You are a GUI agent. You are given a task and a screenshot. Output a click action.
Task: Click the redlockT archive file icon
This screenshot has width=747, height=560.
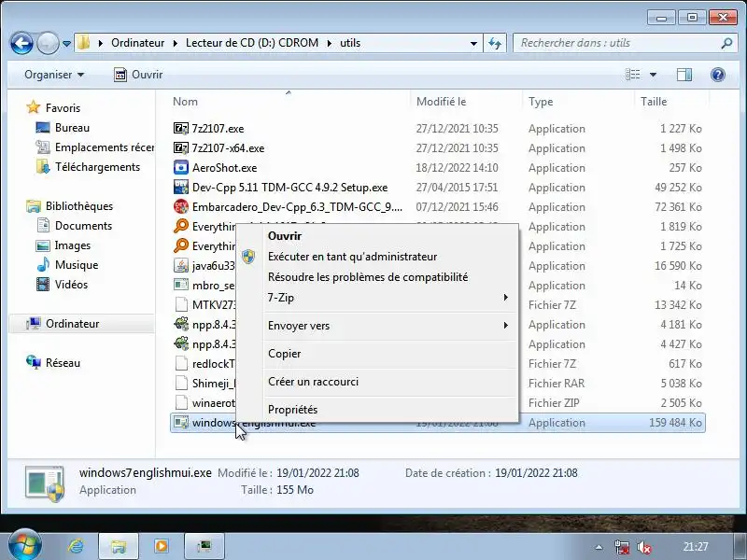coord(181,364)
